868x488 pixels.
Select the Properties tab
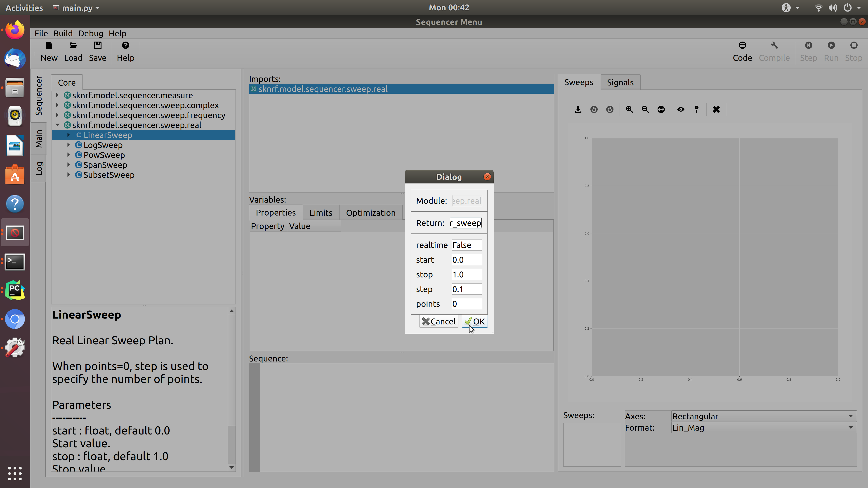point(276,213)
